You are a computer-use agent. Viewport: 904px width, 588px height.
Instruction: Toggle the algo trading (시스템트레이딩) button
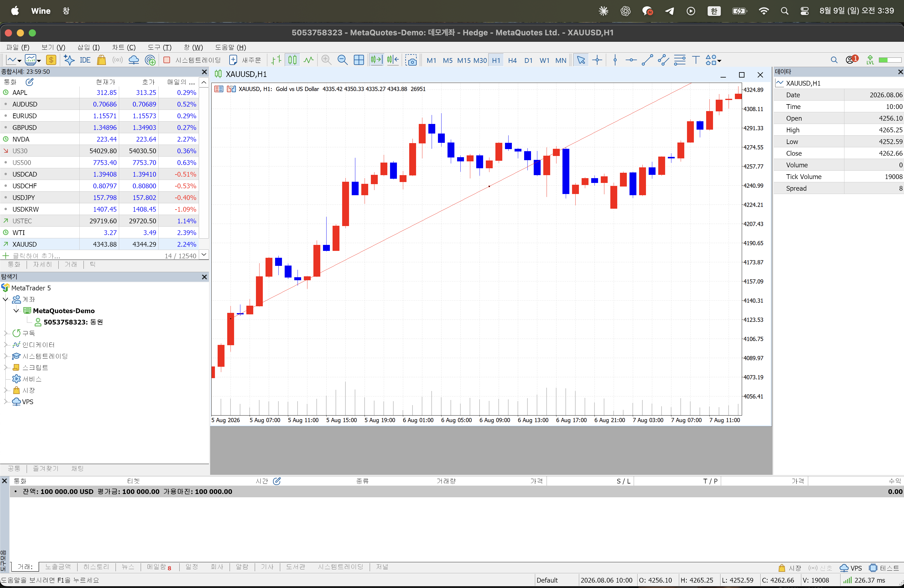tap(192, 60)
